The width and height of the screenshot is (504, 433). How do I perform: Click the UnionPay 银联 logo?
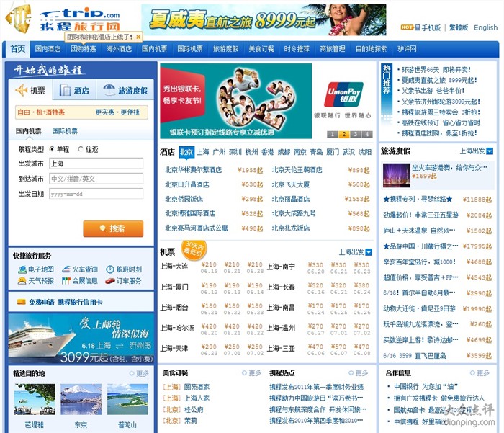pyautogui.click(x=343, y=94)
